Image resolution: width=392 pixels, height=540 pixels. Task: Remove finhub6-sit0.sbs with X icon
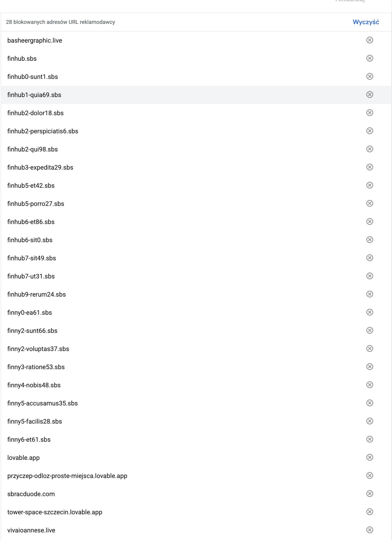370,240
